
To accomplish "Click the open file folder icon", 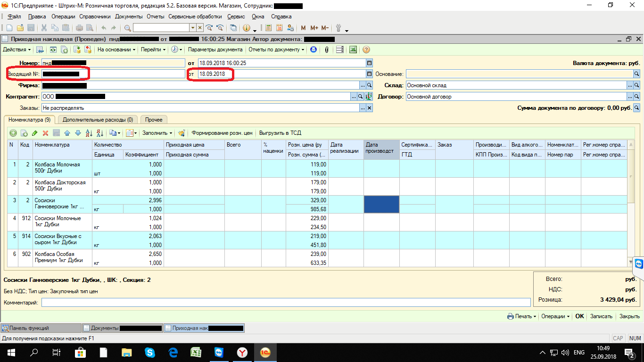I will 20,28.
